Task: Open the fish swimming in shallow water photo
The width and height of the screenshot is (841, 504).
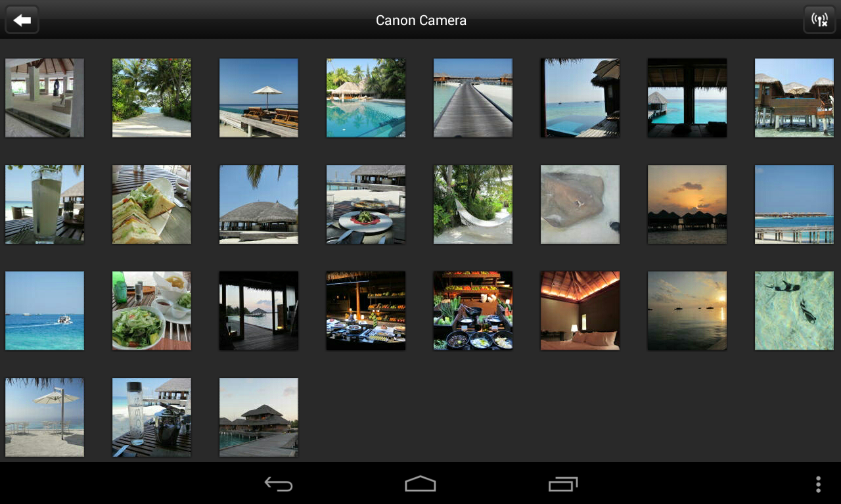Action: tap(794, 310)
